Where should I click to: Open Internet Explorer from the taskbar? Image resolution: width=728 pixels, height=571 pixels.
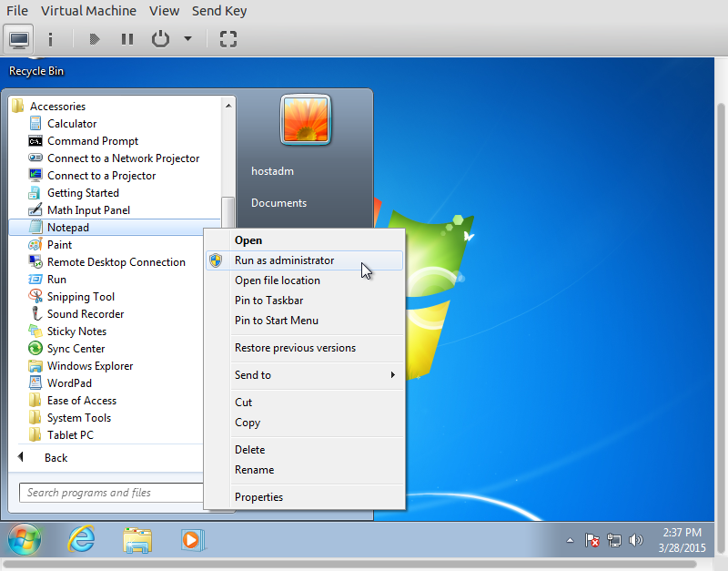(x=82, y=539)
